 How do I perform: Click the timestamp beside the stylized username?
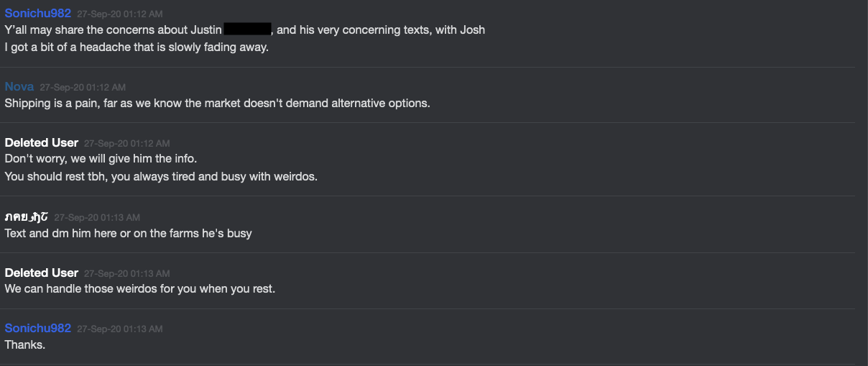97,217
